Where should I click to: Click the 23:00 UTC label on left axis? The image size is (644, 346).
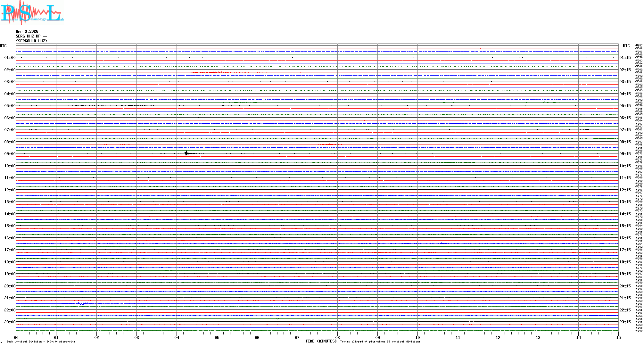click(10, 322)
